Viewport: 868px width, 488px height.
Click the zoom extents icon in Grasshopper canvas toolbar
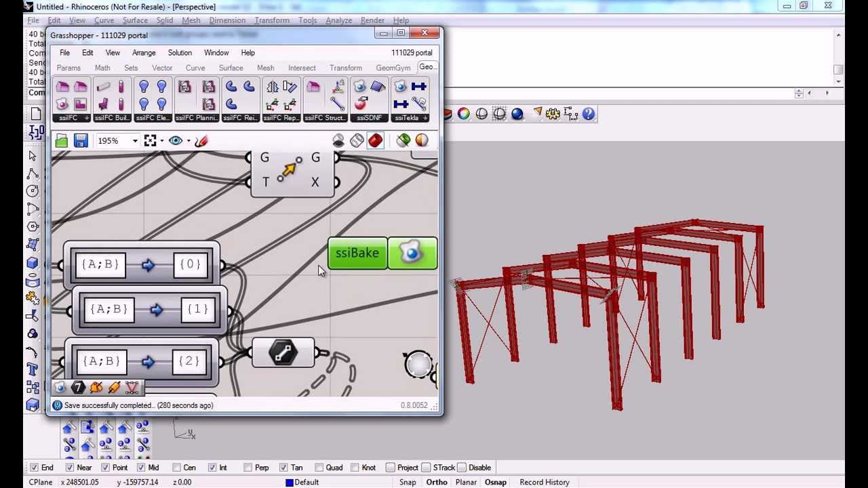coord(150,141)
